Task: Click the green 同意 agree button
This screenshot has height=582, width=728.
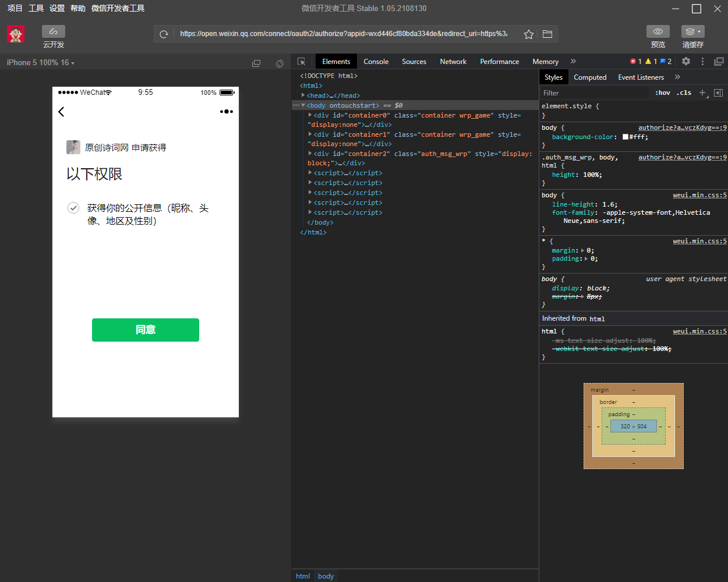Action: [146, 330]
